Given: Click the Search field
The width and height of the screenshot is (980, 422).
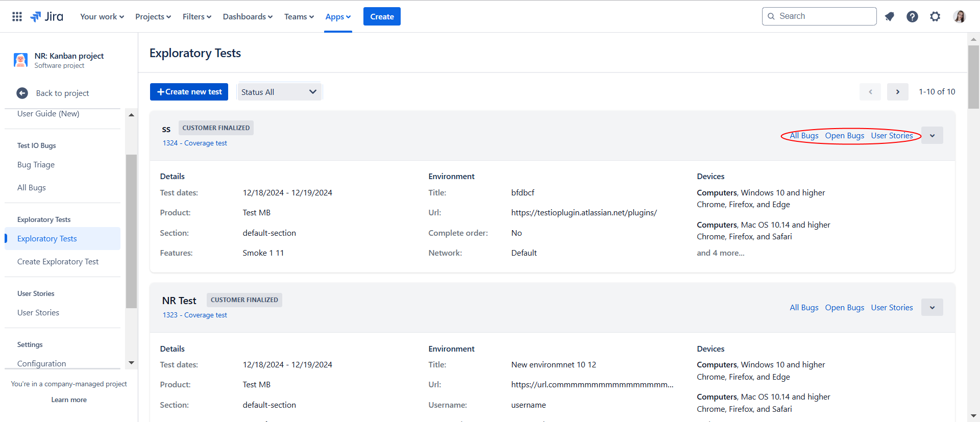Looking at the screenshot, I should (819, 16).
